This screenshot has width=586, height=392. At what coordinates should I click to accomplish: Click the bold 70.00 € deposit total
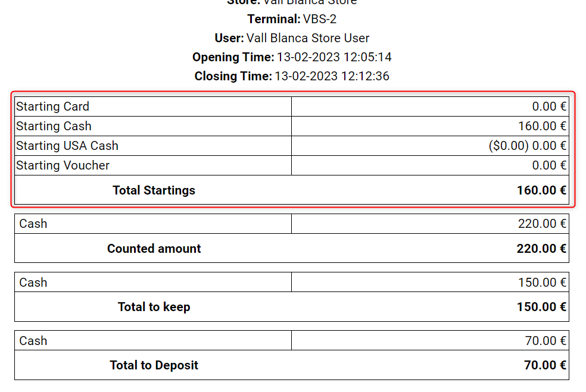tap(545, 365)
